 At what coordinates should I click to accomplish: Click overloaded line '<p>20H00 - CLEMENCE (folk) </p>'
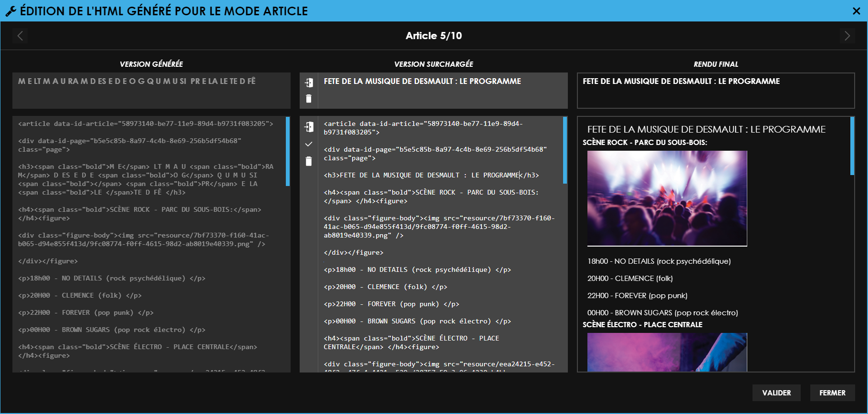[x=386, y=287]
